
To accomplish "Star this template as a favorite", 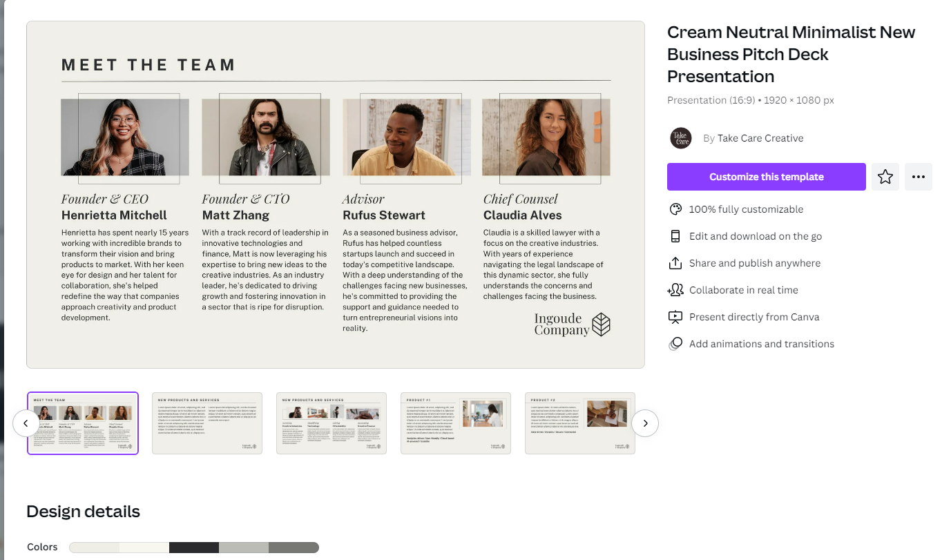I will 885,177.
